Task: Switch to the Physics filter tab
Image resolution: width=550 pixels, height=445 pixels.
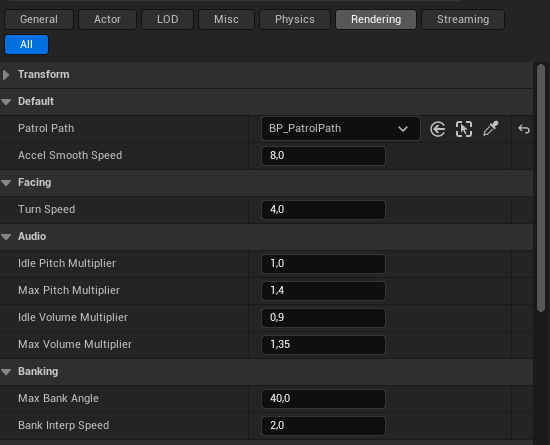Action: tap(295, 19)
